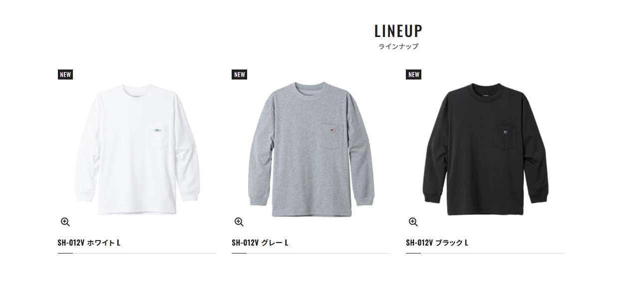Open the SH-012V ブラック L product link
The image size is (644, 283).
(437, 243)
